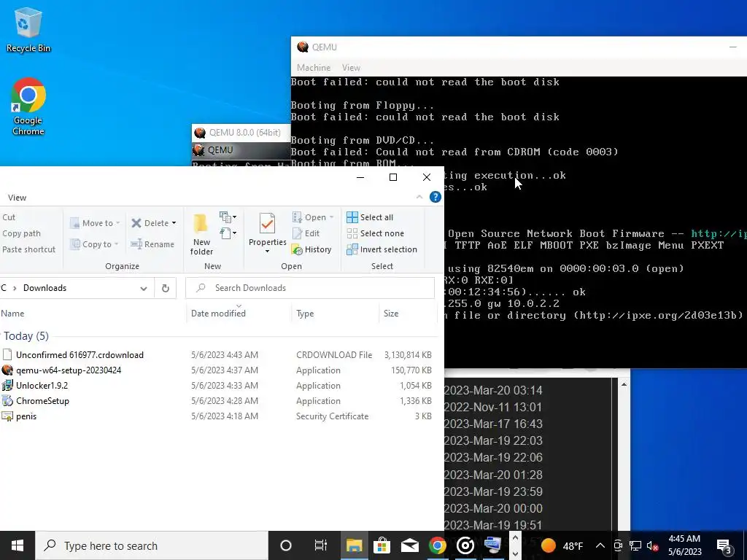Open the Mail app on the taskbar

point(410,545)
